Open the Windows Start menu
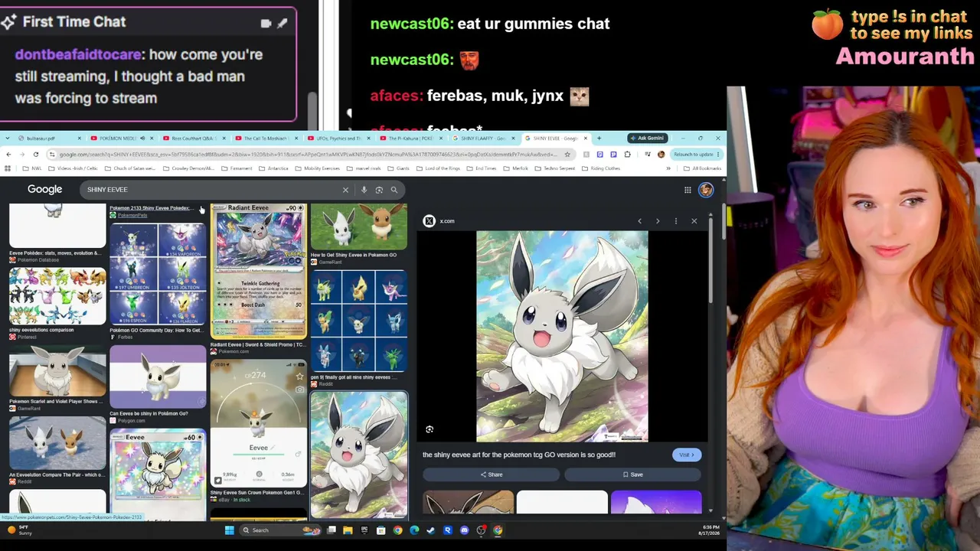The image size is (980, 551). click(229, 530)
